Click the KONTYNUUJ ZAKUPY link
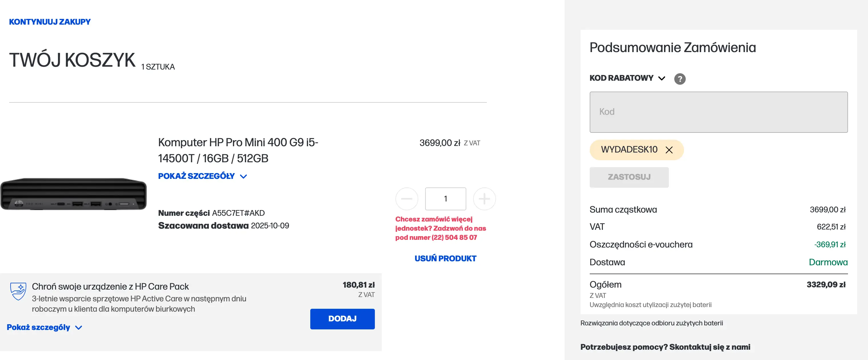The image size is (868, 360). tap(50, 22)
